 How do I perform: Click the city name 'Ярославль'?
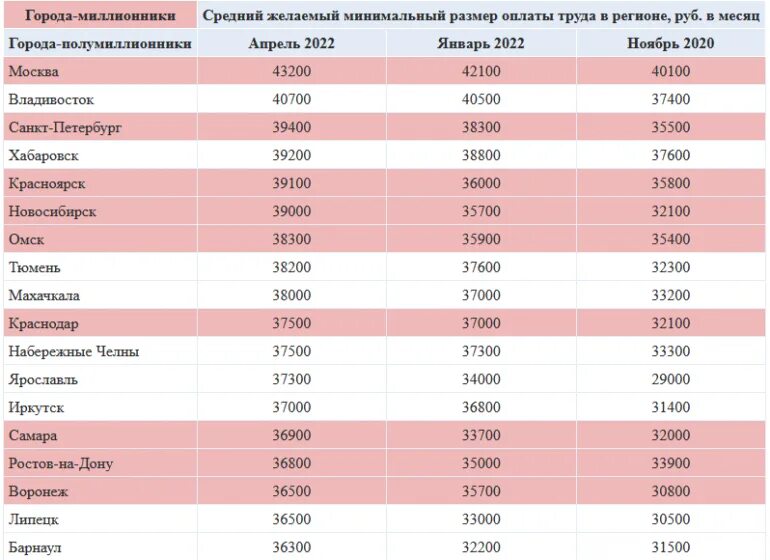tap(43, 379)
